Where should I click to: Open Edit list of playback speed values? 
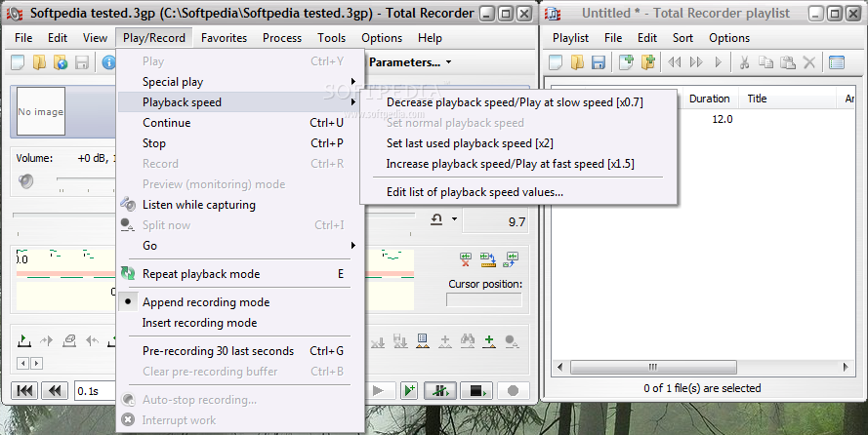[x=518, y=192]
